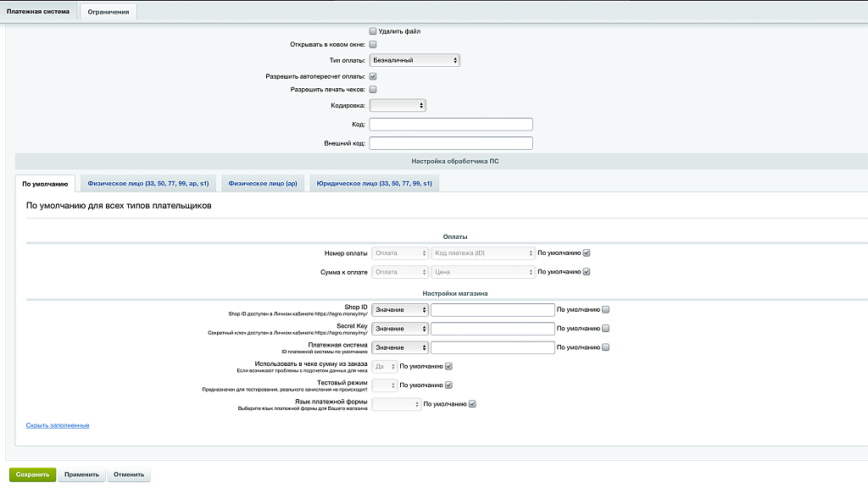Check the 'Удалить файл' checkbox

[x=373, y=31]
